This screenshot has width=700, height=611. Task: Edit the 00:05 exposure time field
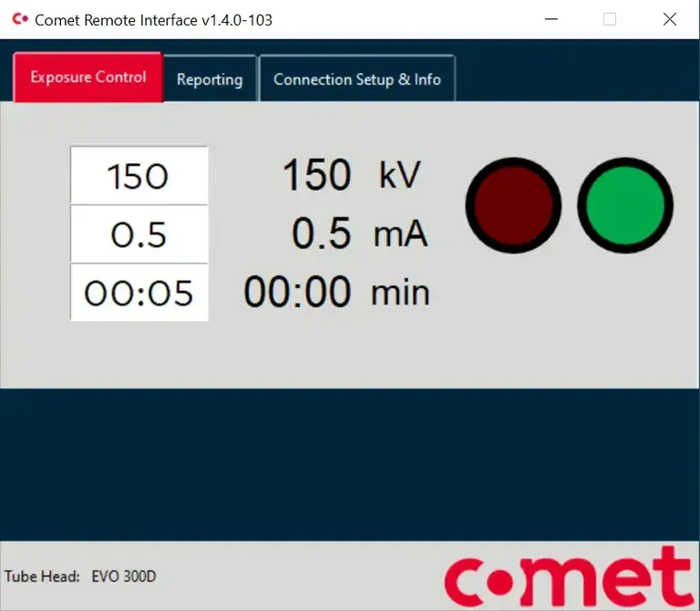coord(139,293)
